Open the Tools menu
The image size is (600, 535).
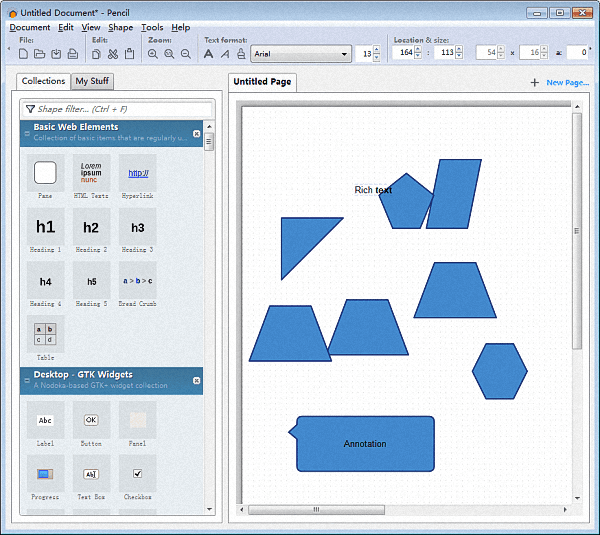(x=152, y=28)
